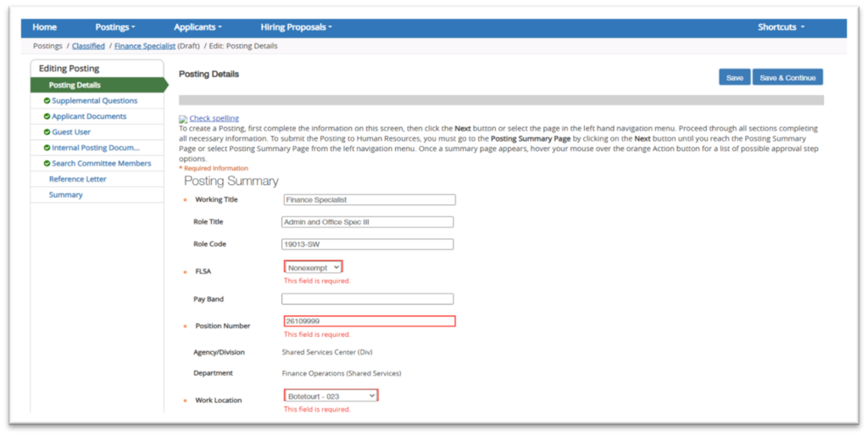
Task: Open the FLSA dropdown
Action: point(314,267)
